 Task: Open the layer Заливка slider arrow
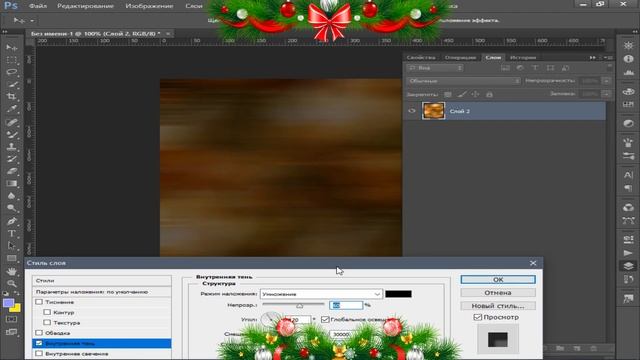pyautogui.click(x=607, y=94)
